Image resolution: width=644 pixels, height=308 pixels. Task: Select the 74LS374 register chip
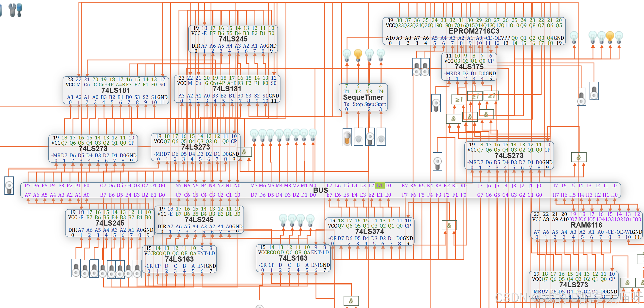(369, 231)
